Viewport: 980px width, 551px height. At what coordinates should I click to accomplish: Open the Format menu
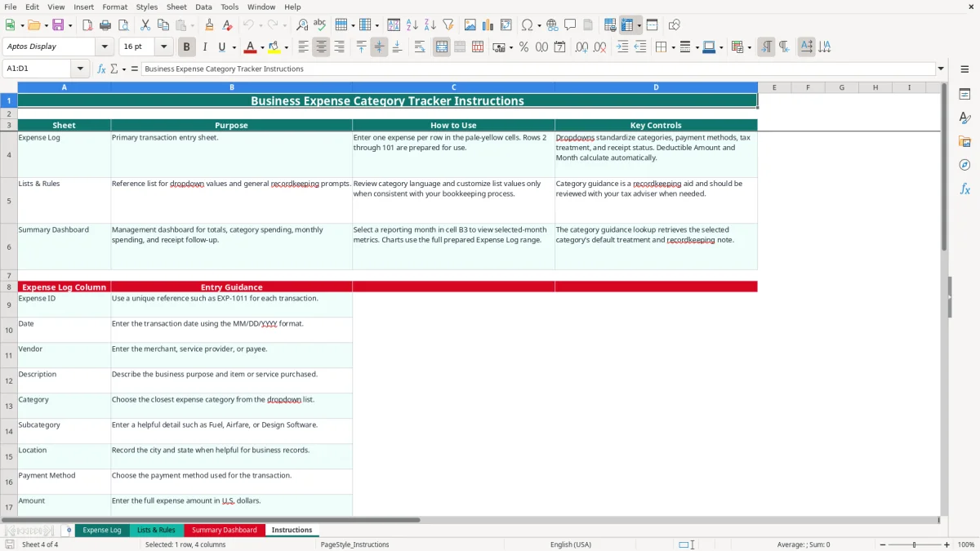coord(114,7)
